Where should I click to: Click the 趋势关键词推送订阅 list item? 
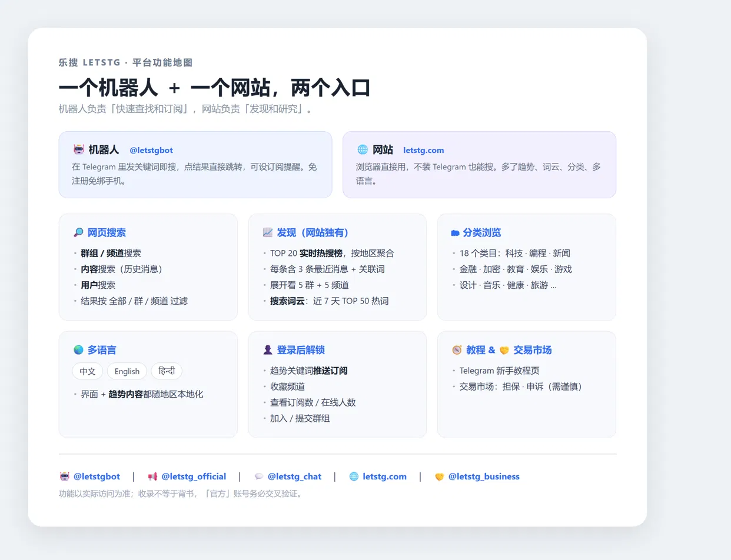click(309, 371)
